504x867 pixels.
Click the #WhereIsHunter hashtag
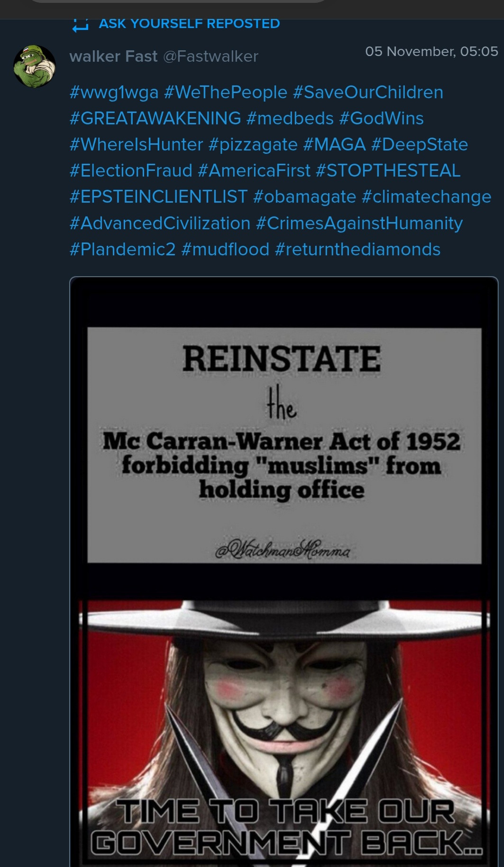pyautogui.click(x=136, y=144)
